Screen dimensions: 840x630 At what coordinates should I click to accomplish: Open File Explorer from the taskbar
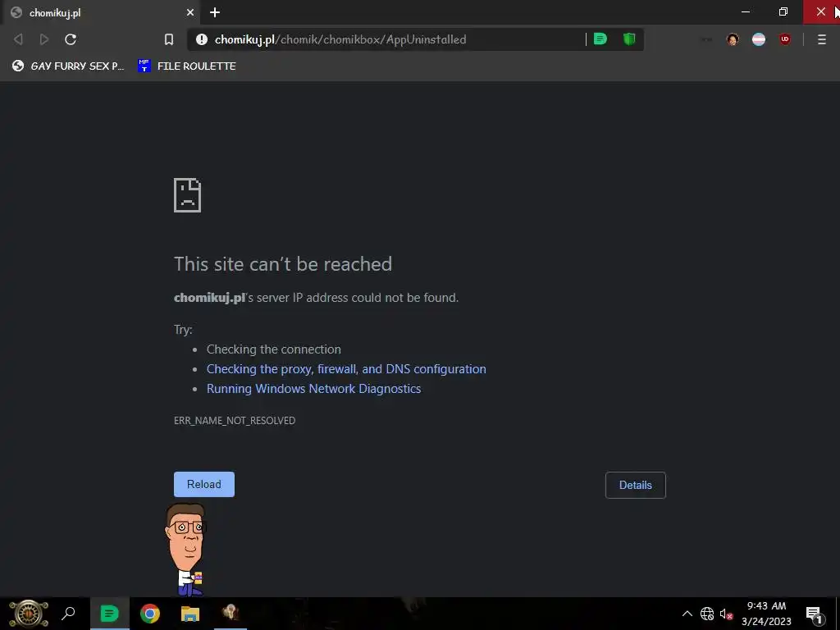[190, 614]
